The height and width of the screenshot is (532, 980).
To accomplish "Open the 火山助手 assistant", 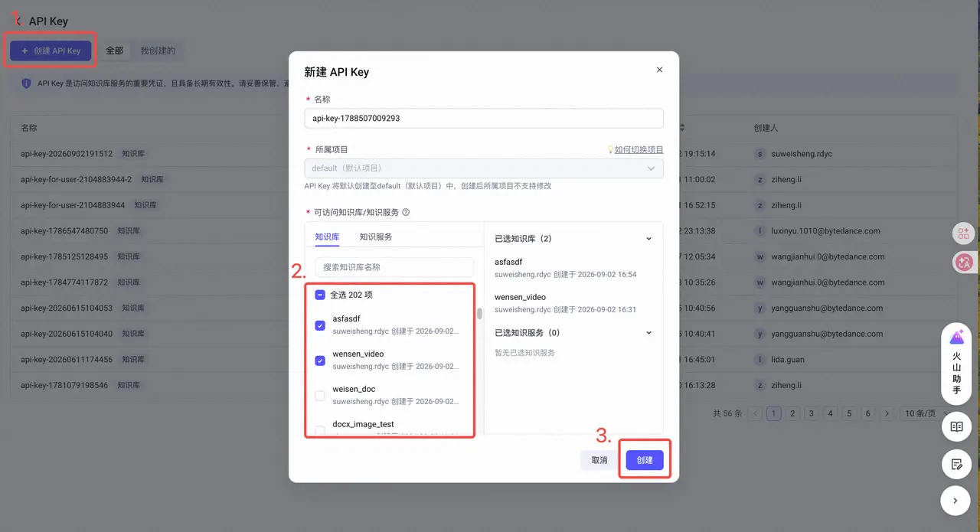I will click(x=956, y=362).
